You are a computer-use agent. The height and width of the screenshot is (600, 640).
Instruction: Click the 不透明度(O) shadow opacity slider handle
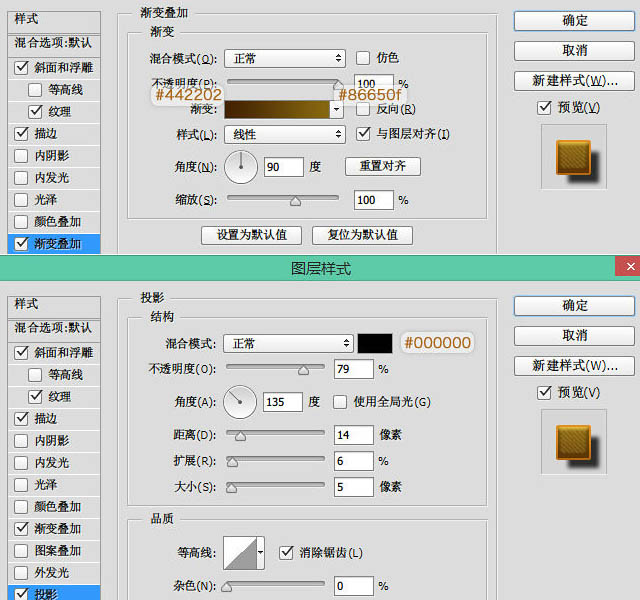(x=303, y=370)
